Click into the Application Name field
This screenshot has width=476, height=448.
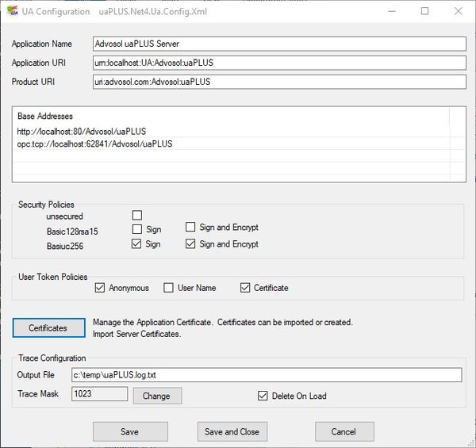pos(276,44)
